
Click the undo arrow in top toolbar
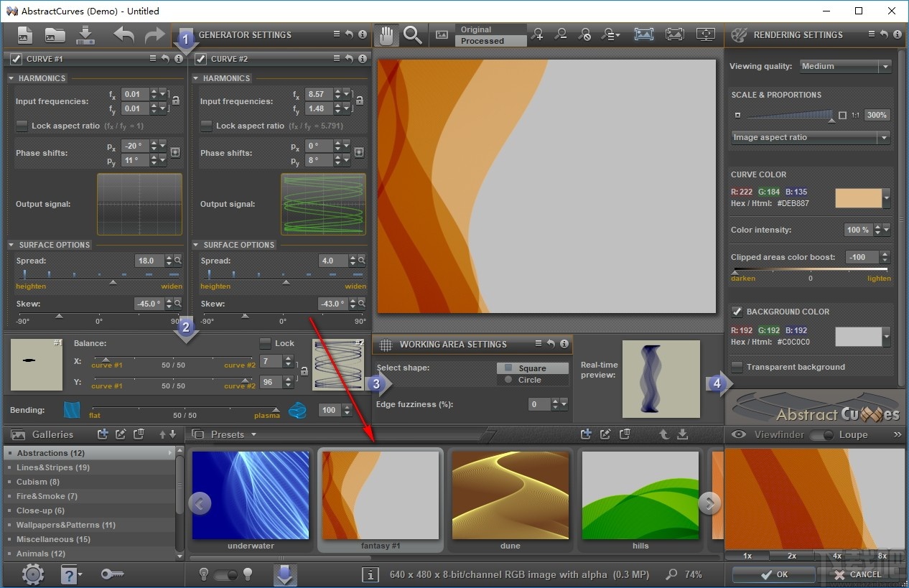click(x=124, y=34)
